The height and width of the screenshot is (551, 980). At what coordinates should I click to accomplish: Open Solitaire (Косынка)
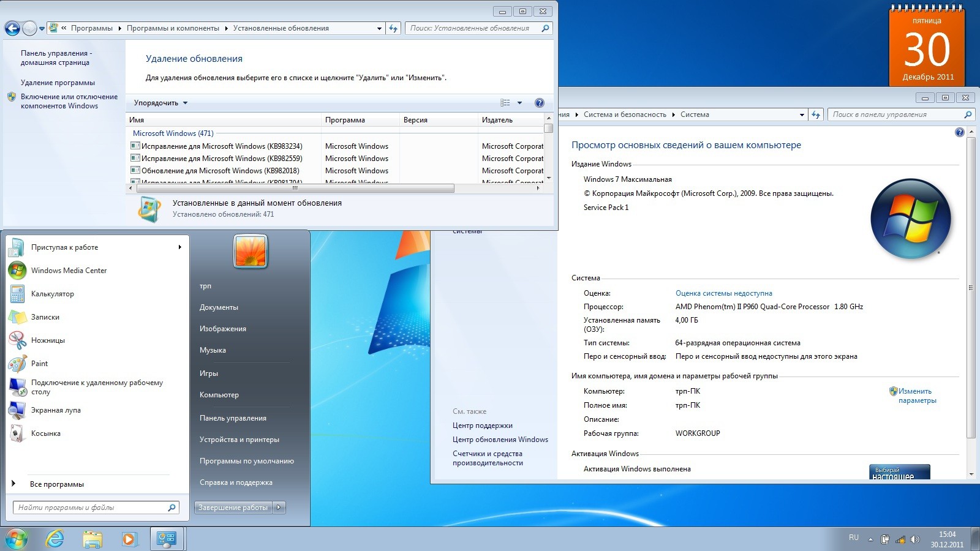tap(46, 433)
